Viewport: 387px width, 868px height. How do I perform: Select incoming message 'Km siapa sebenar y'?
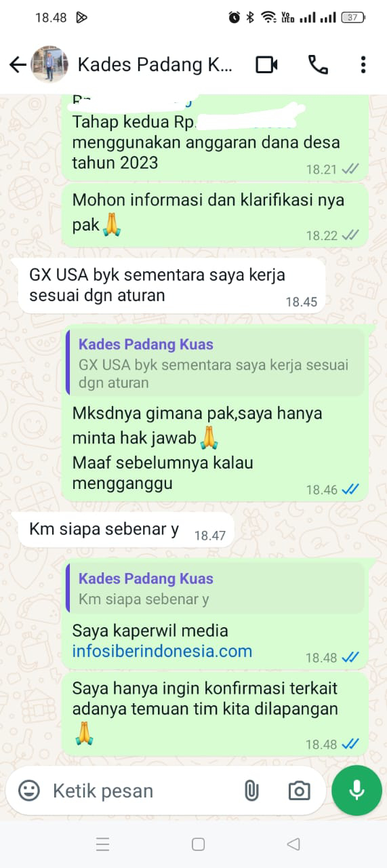(127, 530)
